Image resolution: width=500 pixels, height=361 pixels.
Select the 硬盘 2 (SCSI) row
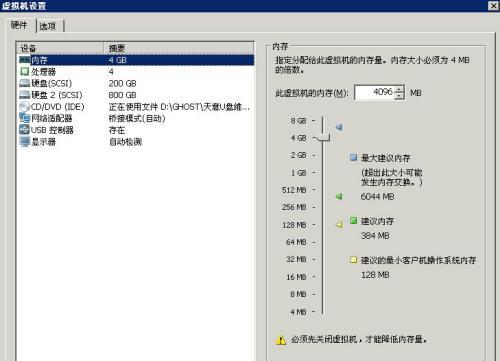[135, 95]
